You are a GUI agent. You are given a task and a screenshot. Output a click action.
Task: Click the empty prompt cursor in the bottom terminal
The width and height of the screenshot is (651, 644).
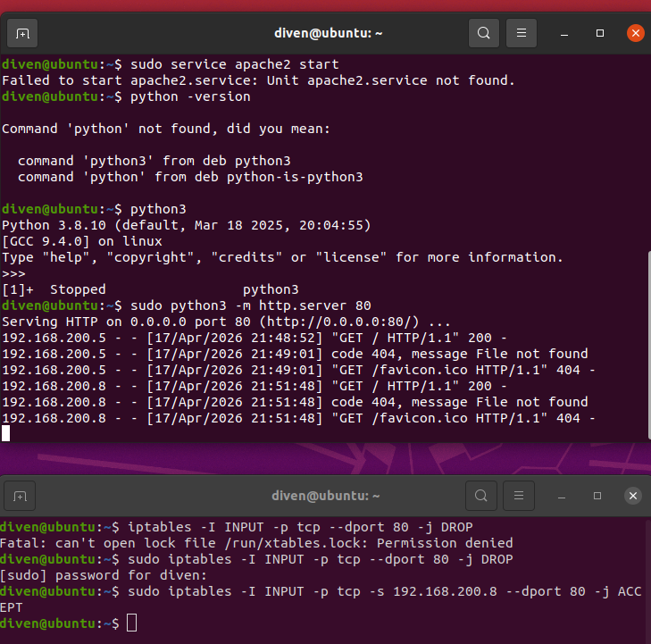click(x=131, y=623)
